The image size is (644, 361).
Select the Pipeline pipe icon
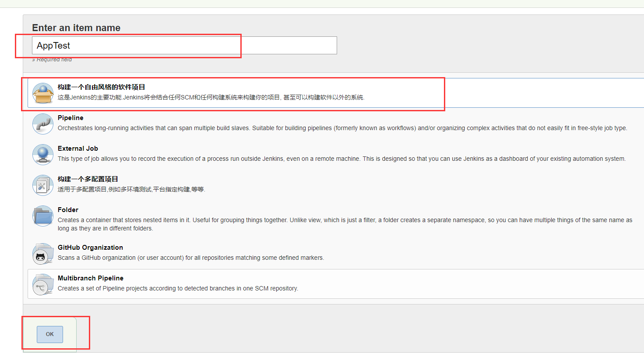point(43,124)
